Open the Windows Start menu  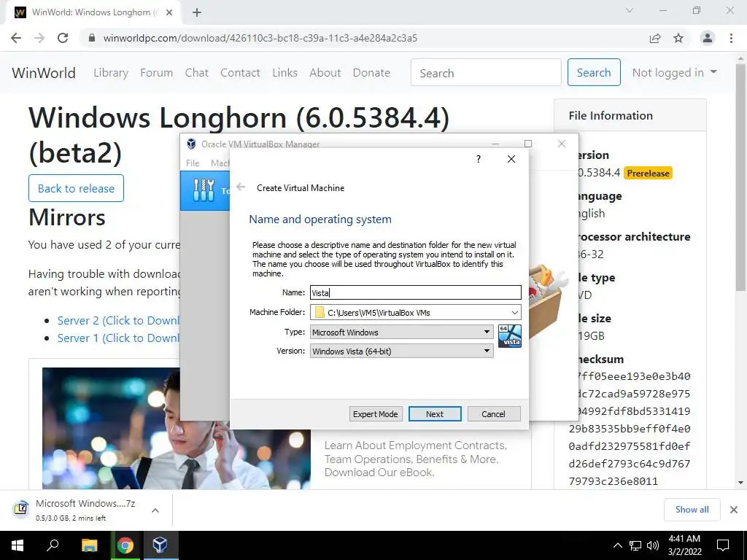[18, 545]
